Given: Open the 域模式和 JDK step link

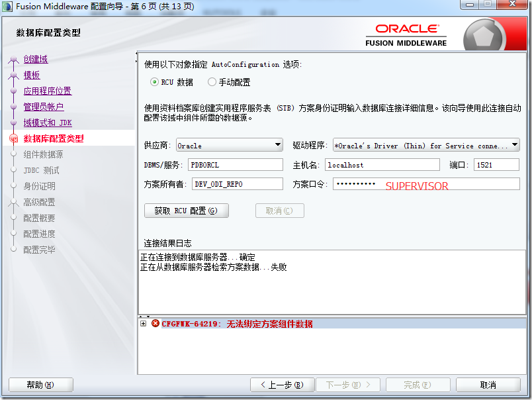Looking at the screenshot, I should (x=48, y=123).
